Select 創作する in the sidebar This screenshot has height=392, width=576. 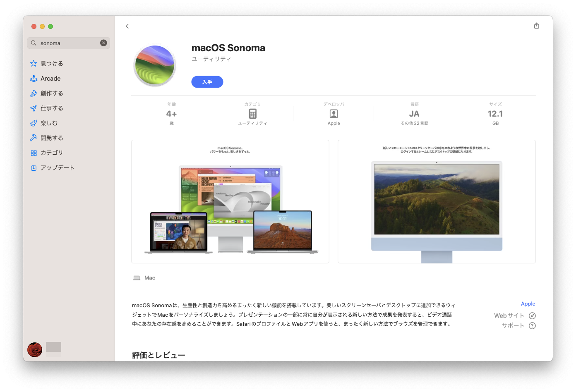(52, 93)
